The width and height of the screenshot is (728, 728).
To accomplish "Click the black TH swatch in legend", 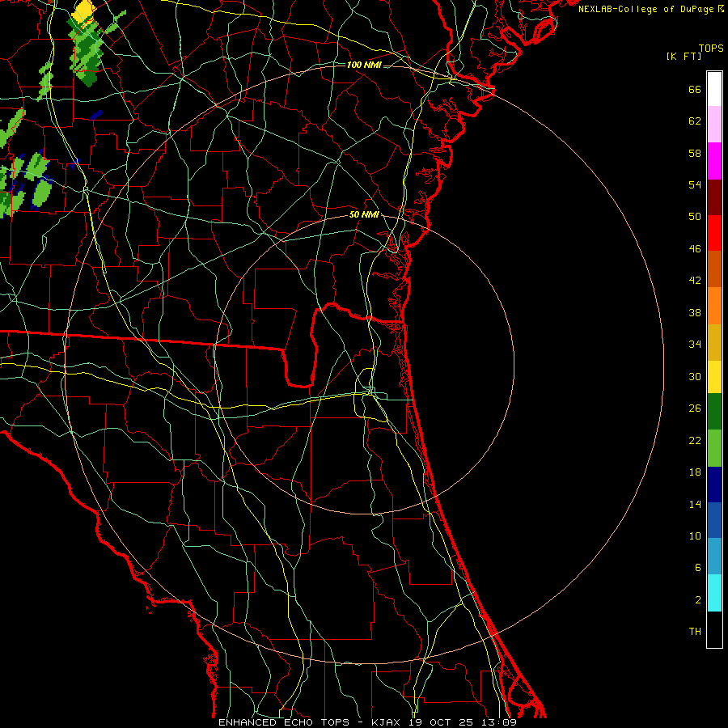I will pyautogui.click(x=714, y=629).
